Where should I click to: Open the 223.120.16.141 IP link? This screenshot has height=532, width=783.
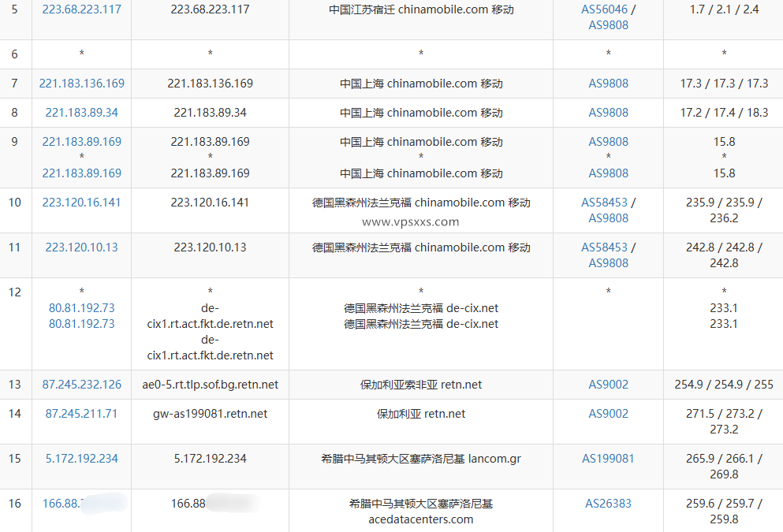tap(81, 203)
